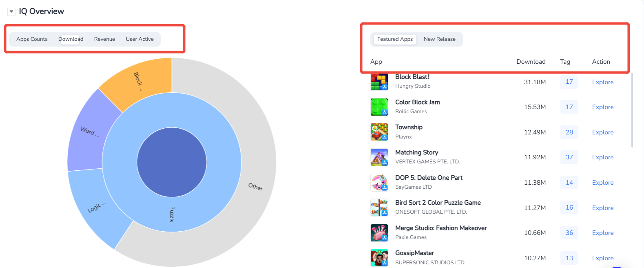This screenshot has height=268, width=644.
Task: Switch to New Release tab
Action: [x=439, y=39]
